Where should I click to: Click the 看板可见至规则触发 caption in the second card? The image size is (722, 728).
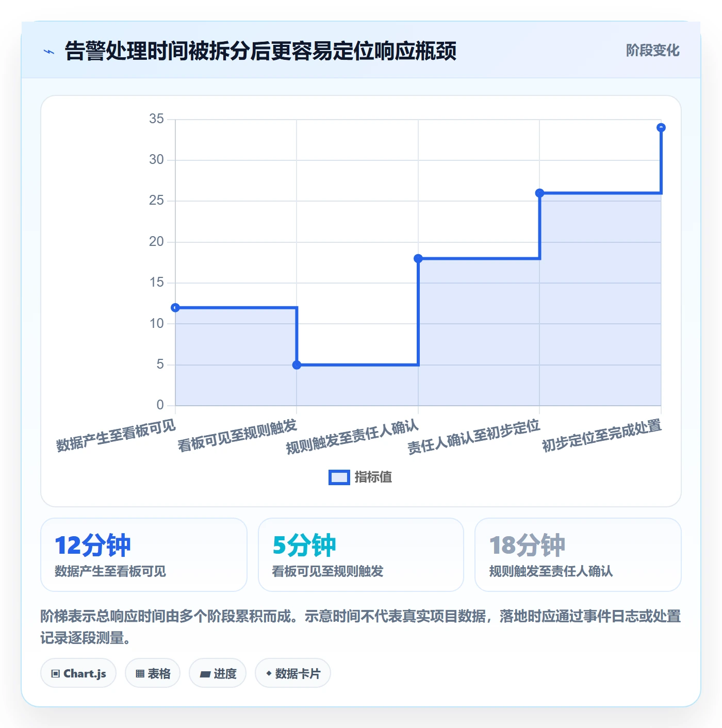click(328, 571)
